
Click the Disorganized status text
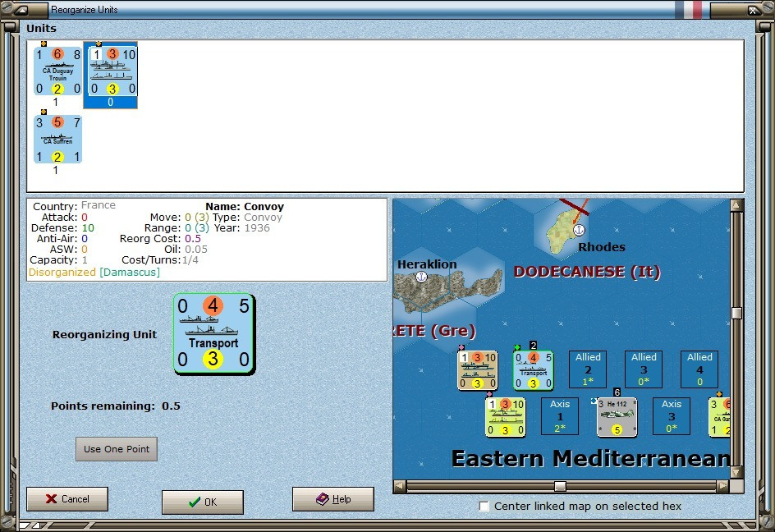click(x=62, y=273)
